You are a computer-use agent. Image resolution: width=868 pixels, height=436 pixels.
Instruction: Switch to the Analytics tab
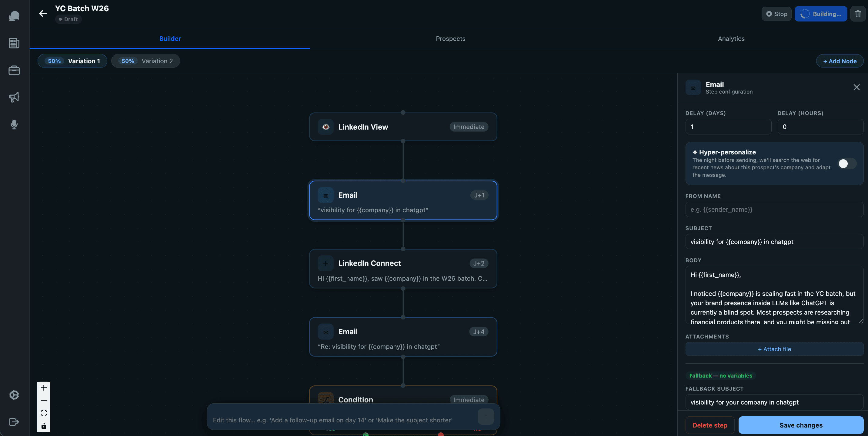tap(731, 38)
